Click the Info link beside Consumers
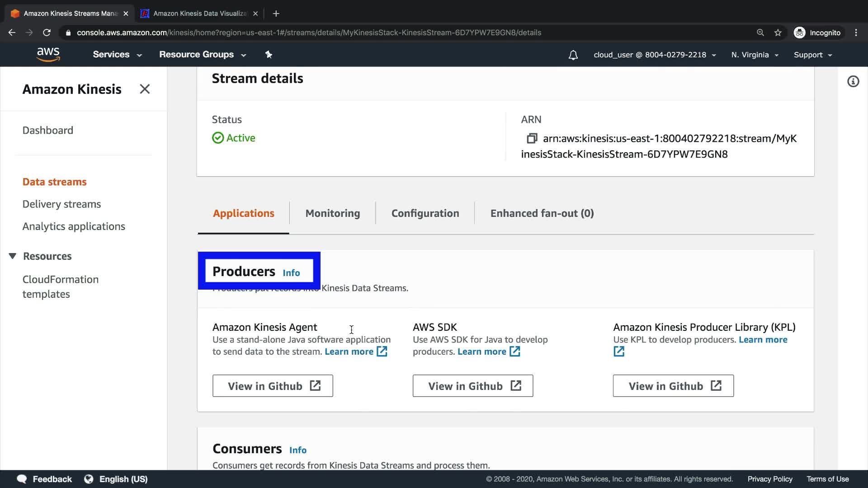868x488 pixels. [x=297, y=450]
